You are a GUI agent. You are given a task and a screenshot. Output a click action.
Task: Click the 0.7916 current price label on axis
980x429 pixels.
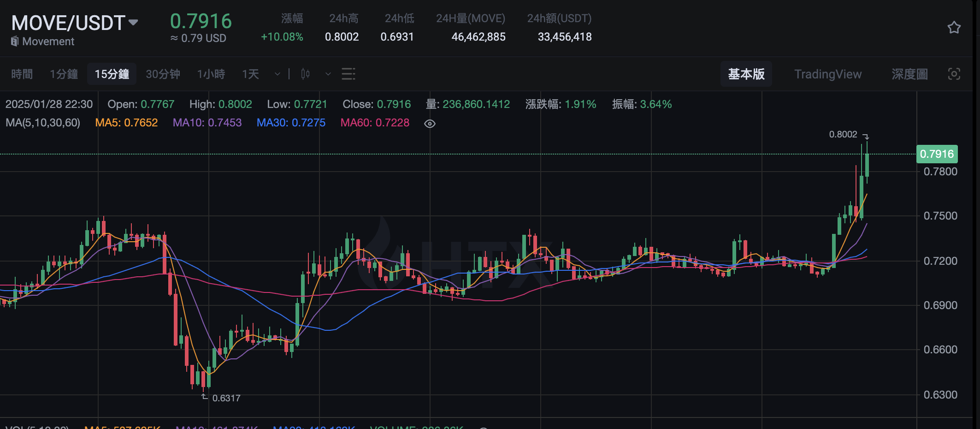click(937, 154)
